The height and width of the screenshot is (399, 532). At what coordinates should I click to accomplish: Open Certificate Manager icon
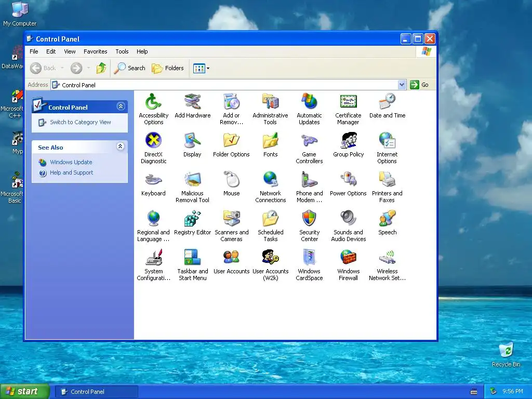tap(348, 102)
